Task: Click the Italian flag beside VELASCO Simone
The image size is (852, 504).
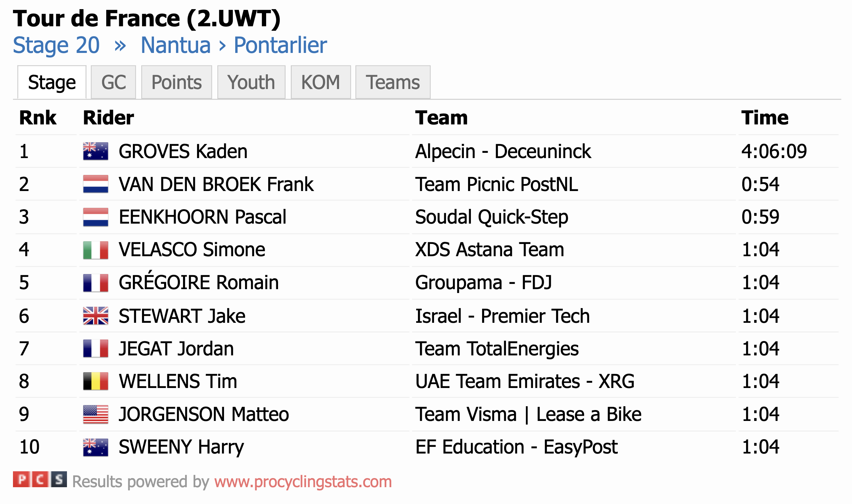Action: coord(95,250)
